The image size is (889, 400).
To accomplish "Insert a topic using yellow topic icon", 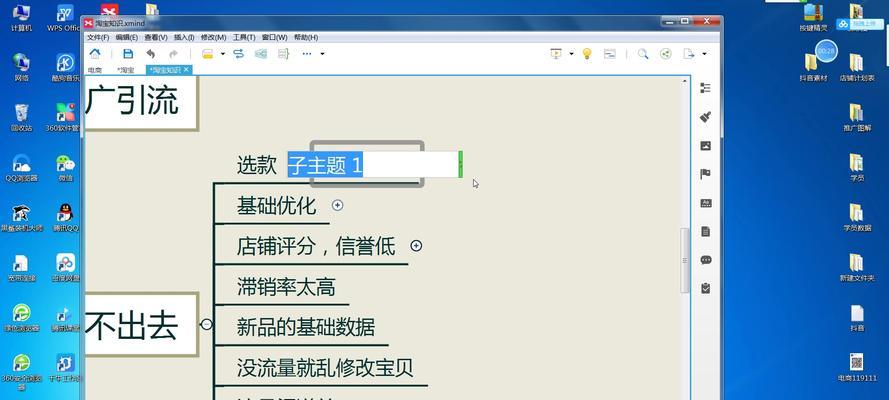I will (208, 54).
